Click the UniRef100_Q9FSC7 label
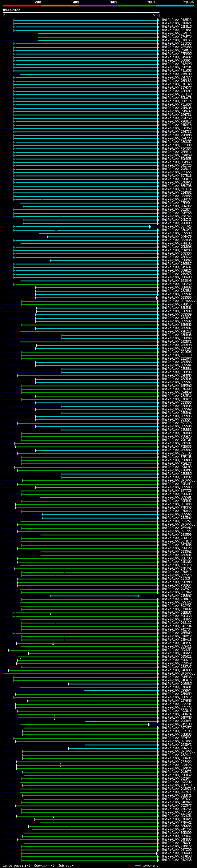Viewport: 197px width, 868px height. (177, 78)
